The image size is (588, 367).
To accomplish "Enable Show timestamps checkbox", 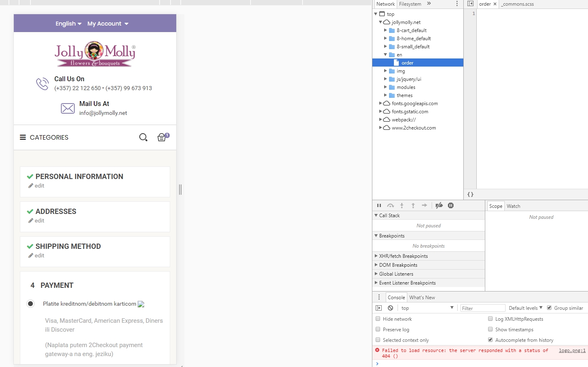I will [490, 329].
